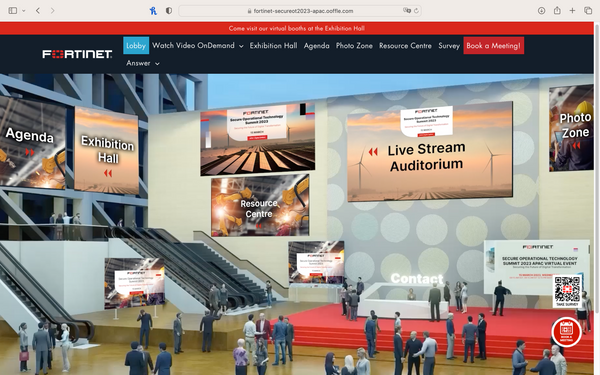Click the Take Survey QR code

click(x=567, y=291)
